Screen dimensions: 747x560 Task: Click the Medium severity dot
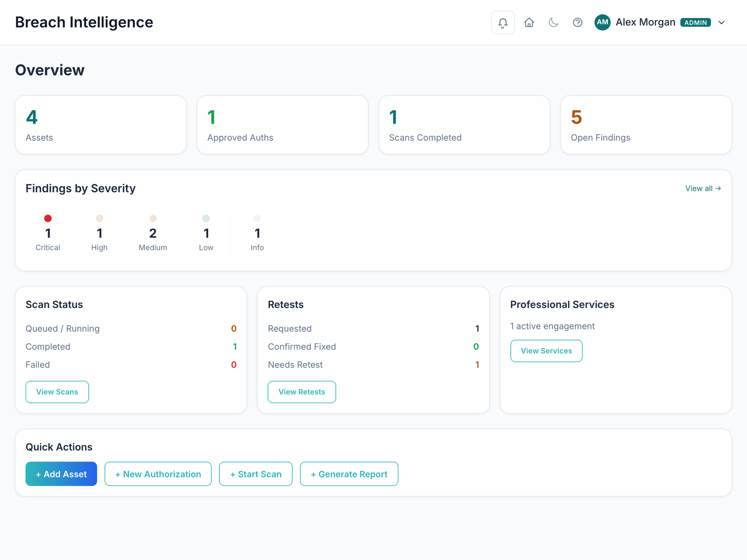[153, 218]
